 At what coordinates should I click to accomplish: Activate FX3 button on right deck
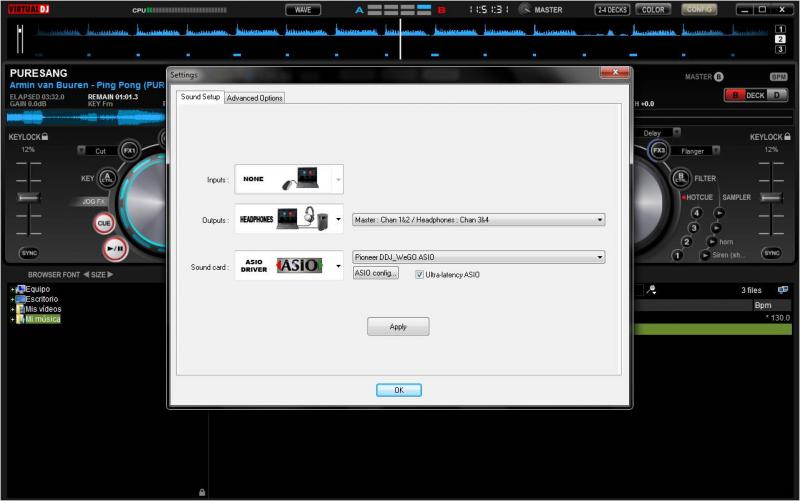coord(659,150)
